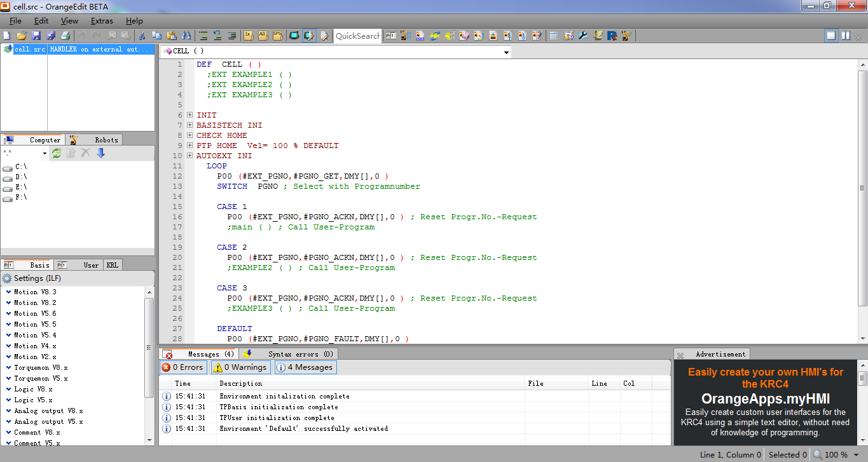The width and height of the screenshot is (868, 462).
Task: Click the Print toolbar icon
Action: [65, 36]
